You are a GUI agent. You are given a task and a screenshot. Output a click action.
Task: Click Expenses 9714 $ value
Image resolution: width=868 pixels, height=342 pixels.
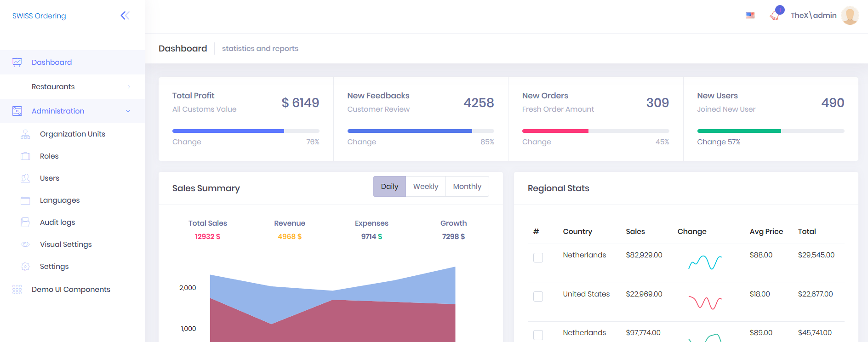(x=371, y=237)
